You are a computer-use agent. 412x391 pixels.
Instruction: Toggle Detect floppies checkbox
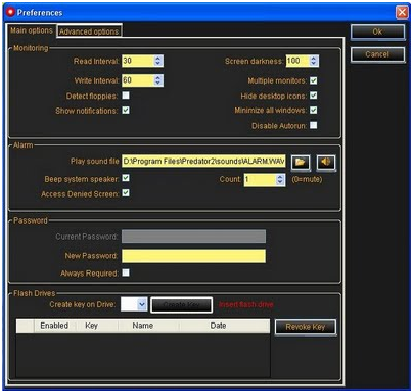126,96
